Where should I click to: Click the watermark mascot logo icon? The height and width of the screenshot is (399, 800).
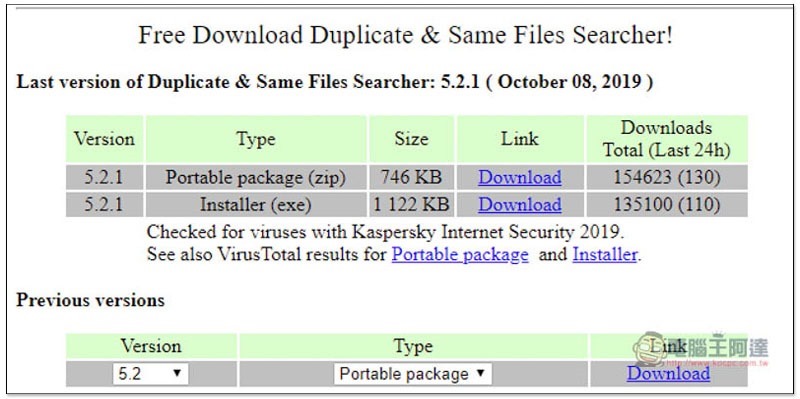click(x=649, y=348)
